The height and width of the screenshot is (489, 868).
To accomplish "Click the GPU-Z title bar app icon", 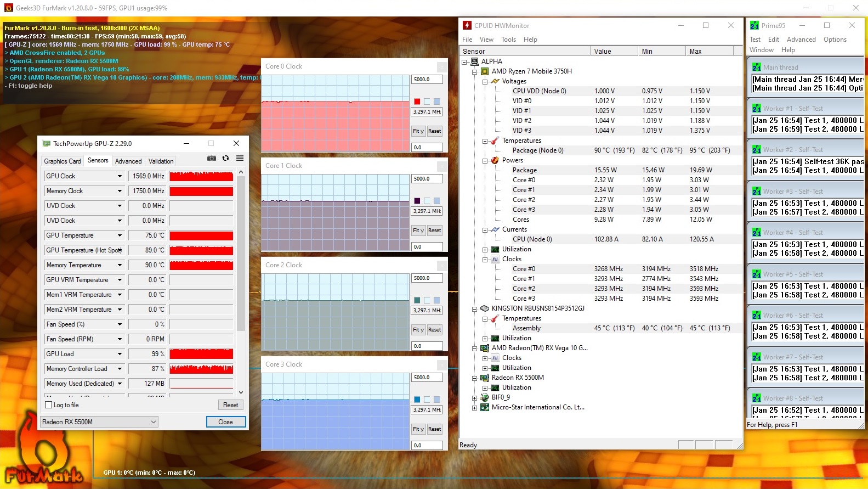I will 47,143.
